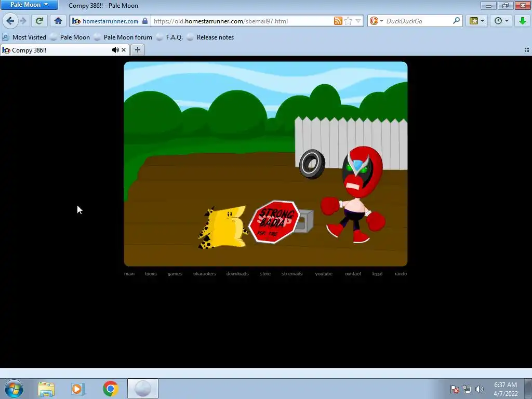
Task: Open the toons page link
Action: pos(151,273)
